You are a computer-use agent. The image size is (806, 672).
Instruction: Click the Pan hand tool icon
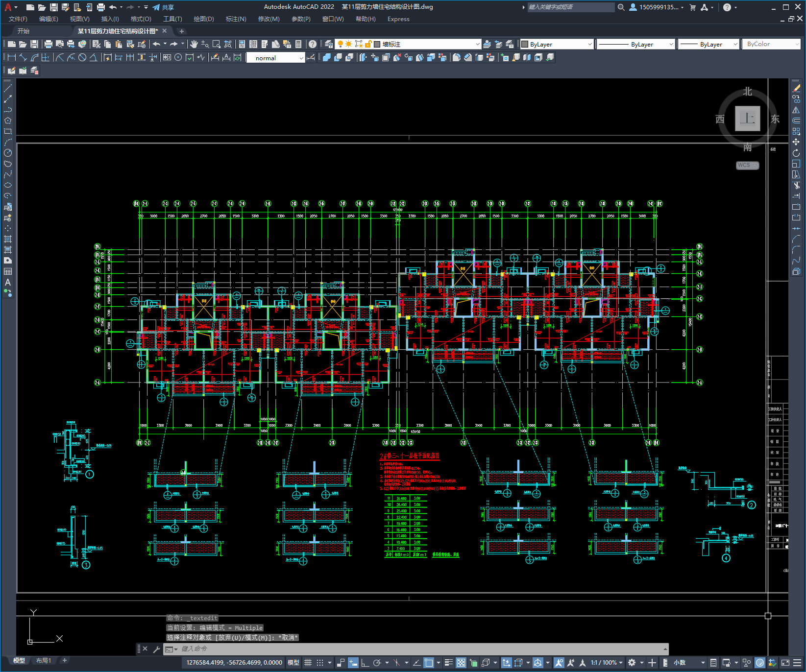(x=194, y=44)
